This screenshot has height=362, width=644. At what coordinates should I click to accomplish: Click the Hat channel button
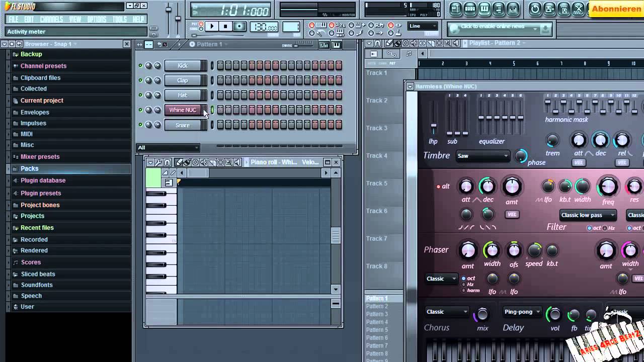pyautogui.click(x=183, y=95)
